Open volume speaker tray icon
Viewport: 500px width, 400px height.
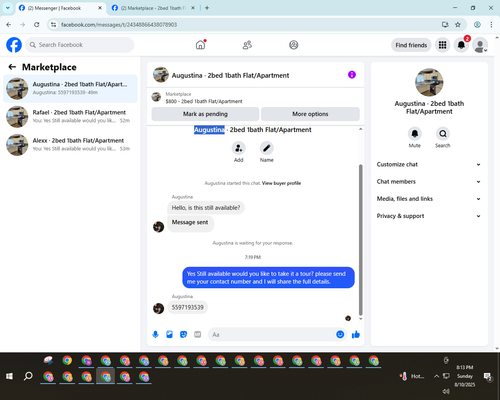[x=446, y=391]
